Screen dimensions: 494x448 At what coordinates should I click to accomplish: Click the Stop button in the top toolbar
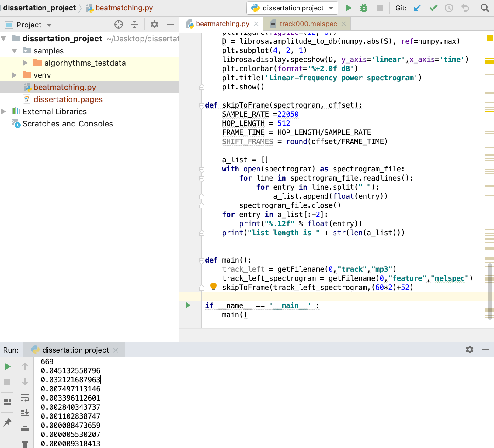tap(380, 8)
